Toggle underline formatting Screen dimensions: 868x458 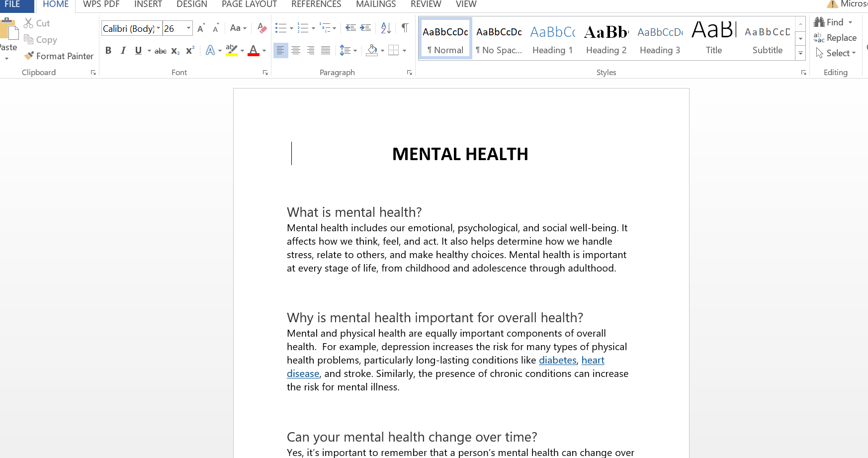(x=138, y=50)
